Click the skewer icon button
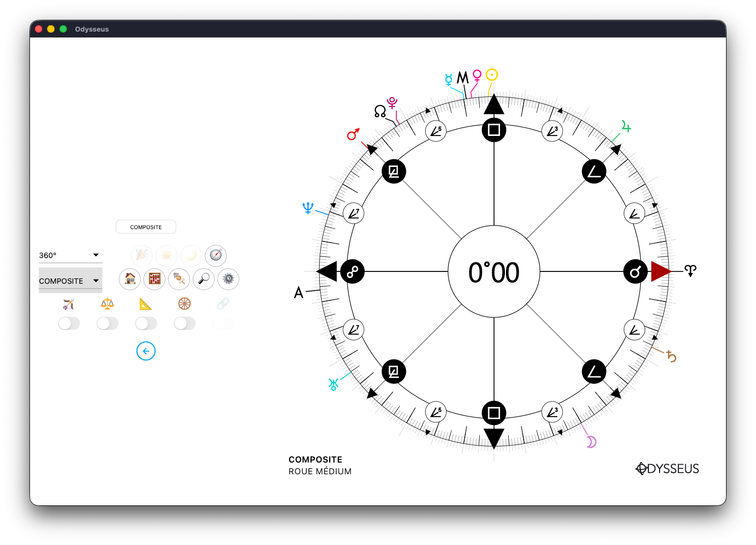The width and height of the screenshot is (756, 545). (179, 279)
